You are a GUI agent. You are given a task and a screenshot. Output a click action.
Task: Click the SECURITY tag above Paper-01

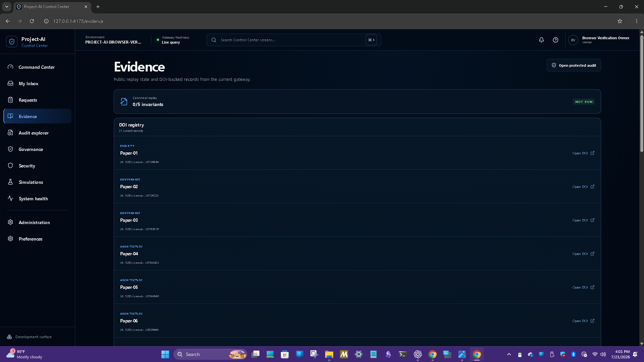127,146
